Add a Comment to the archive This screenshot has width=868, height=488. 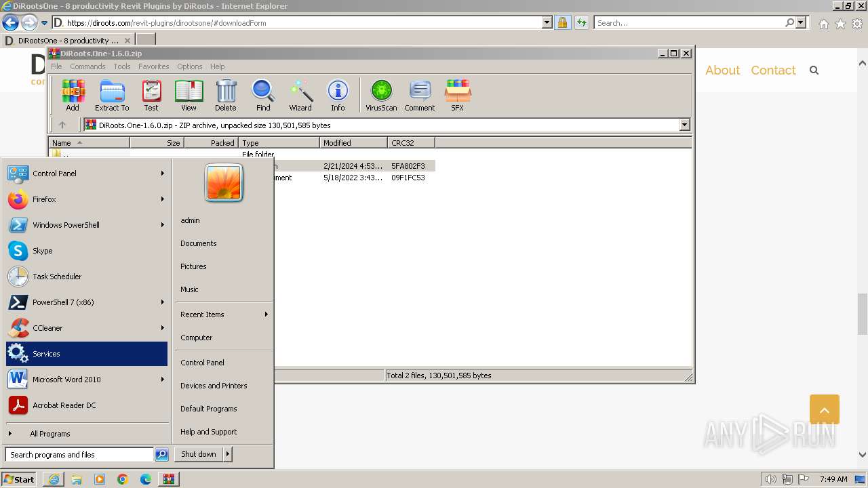[x=420, y=95]
